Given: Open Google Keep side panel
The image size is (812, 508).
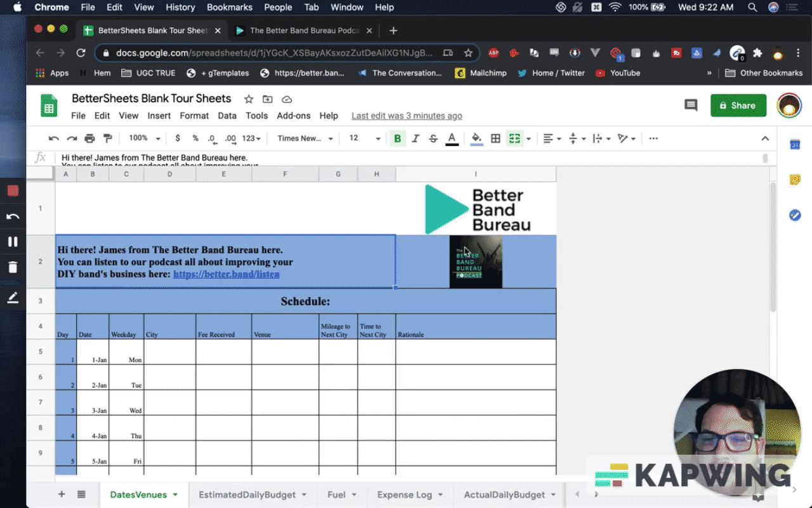Looking at the screenshot, I should coord(795,180).
